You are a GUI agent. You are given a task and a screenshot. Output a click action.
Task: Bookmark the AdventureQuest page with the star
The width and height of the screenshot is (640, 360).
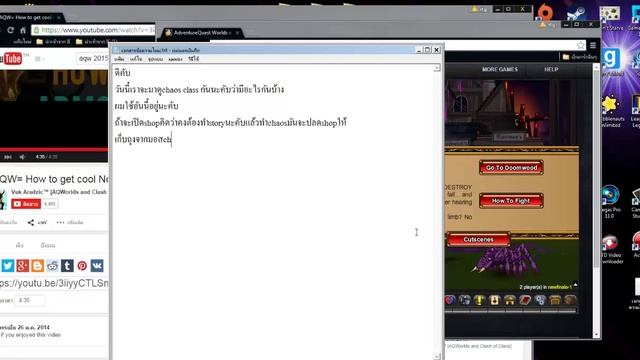pyautogui.click(x=581, y=45)
